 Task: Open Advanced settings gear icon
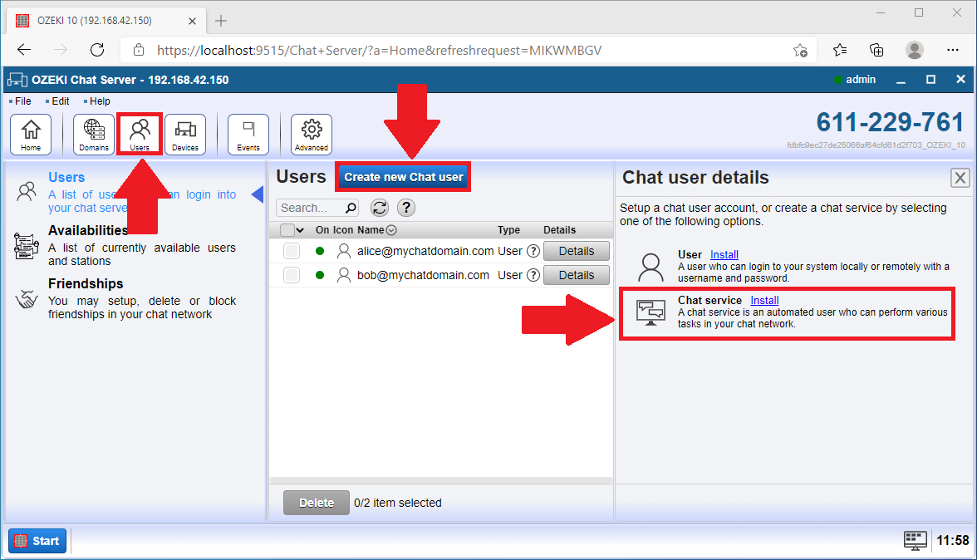311,134
